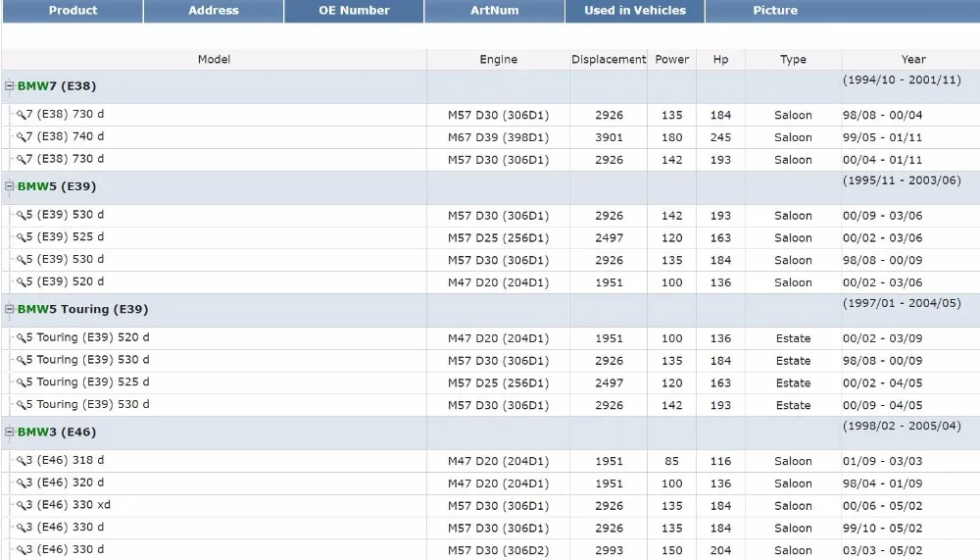
Task: Click engine cell M67 D39 (398D1)
Action: pyautogui.click(x=498, y=137)
